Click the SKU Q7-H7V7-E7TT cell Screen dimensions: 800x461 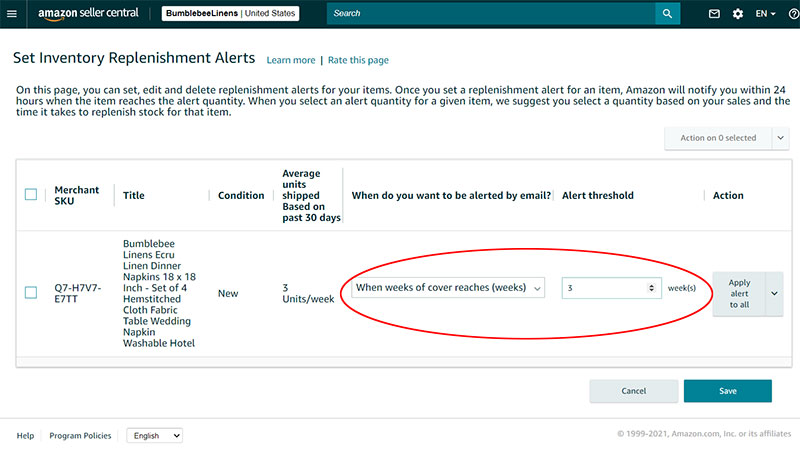pyautogui.click(x=78, y=293)
